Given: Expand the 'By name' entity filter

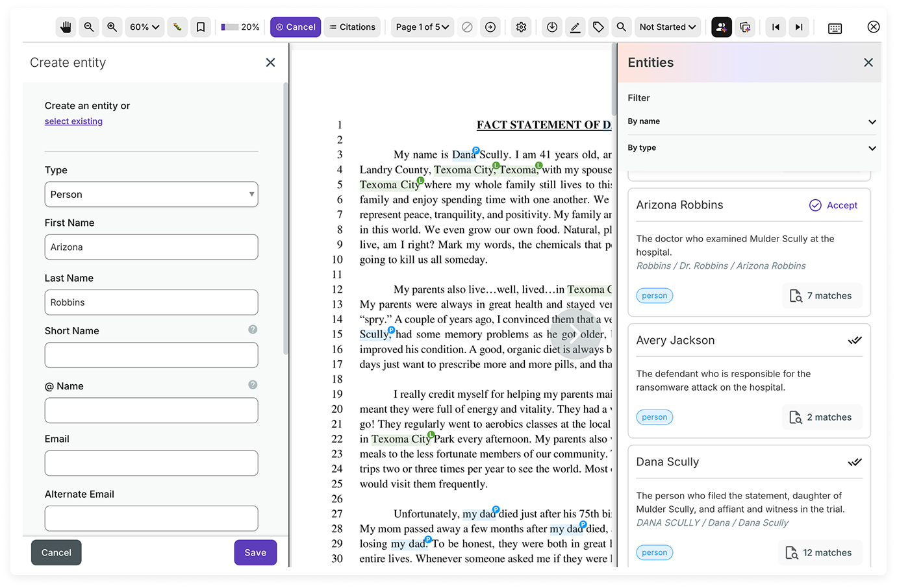Looking at the screenshot, I should tap(752, 121).
